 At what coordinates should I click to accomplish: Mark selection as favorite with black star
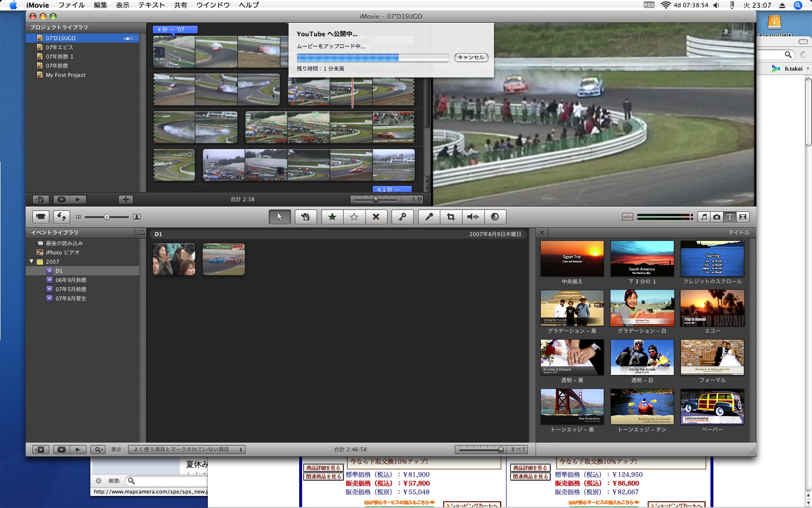332,217
